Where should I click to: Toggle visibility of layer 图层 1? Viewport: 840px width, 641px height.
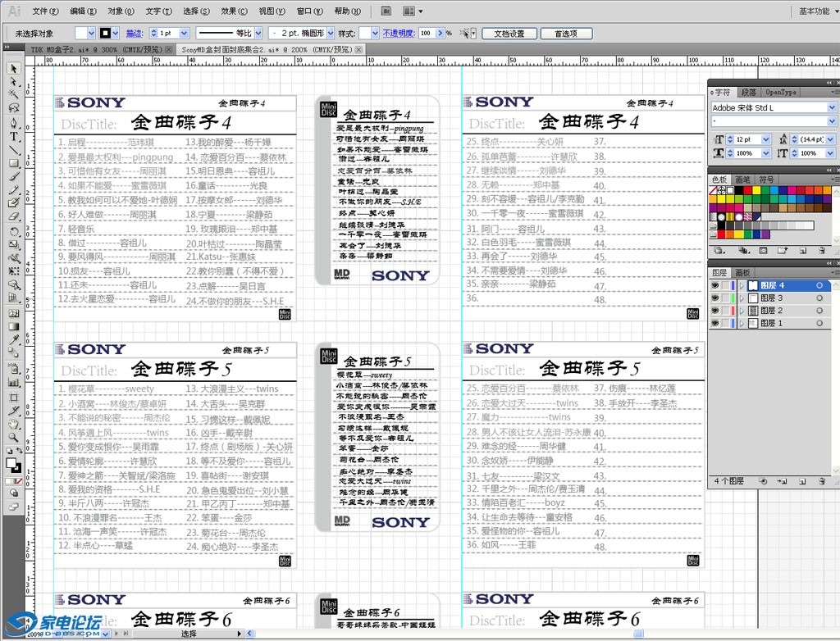[715, 323]
